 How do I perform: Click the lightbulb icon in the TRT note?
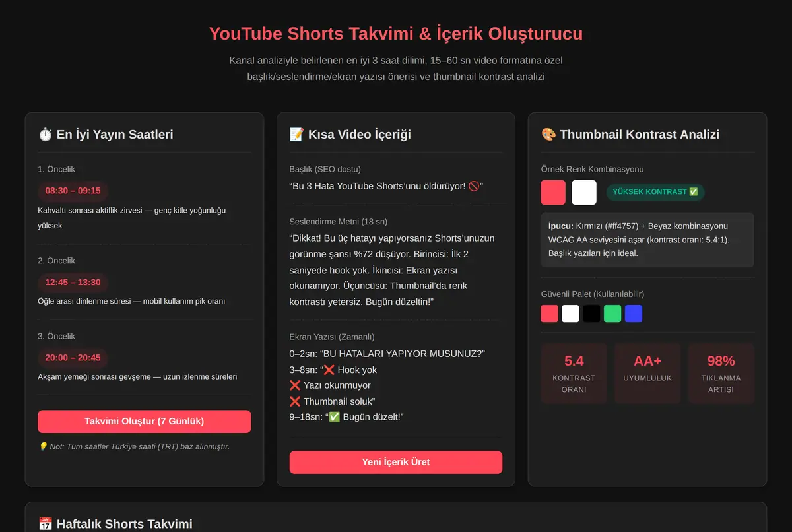(44, 447)
